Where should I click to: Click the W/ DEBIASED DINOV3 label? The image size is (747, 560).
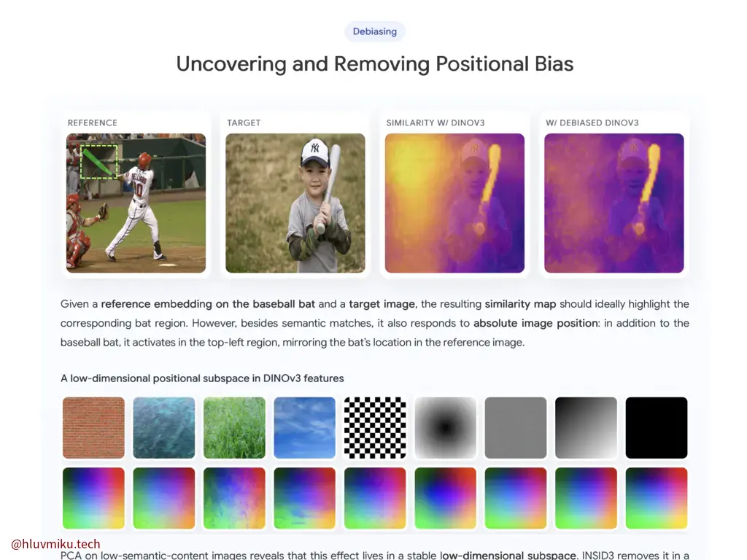pos(592,122)
